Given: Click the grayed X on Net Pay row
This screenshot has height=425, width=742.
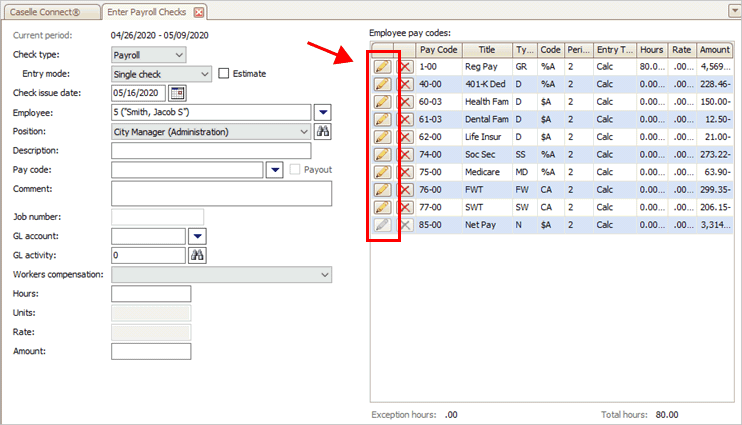Looking at the screenshot, I should (405, 224).
